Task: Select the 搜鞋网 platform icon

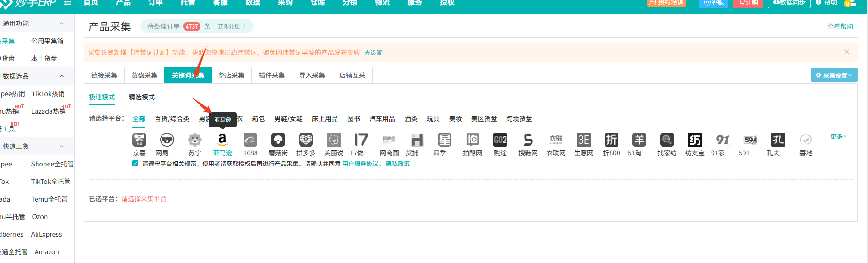Action: coord(528,140)
